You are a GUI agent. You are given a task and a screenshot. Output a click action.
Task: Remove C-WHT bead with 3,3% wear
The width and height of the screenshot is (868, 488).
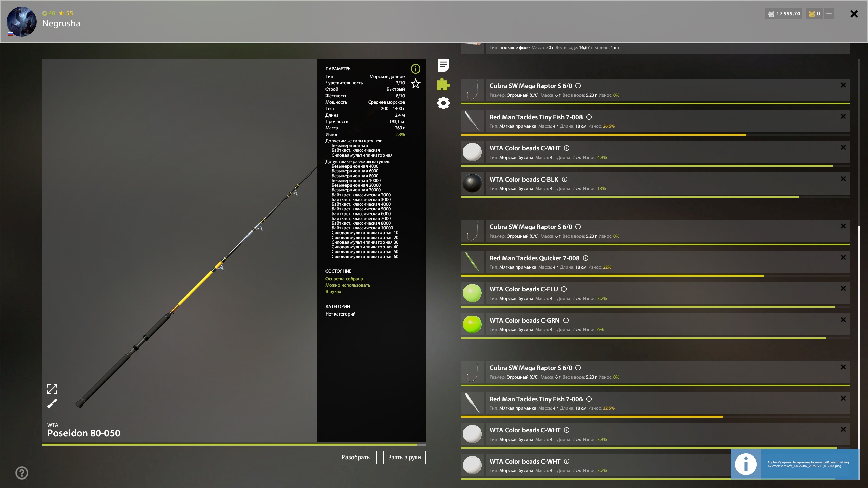coord(843,429)
